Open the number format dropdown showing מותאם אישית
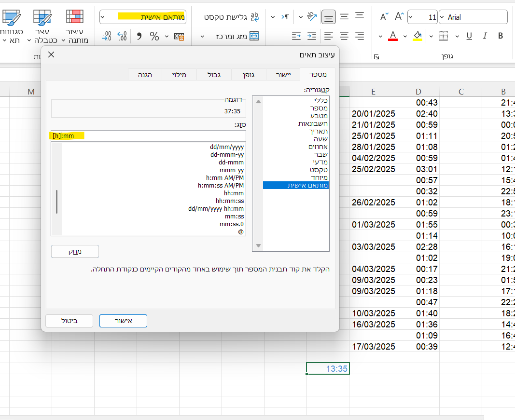The width and height of the screenshot is (515, 420). [103, 17]
